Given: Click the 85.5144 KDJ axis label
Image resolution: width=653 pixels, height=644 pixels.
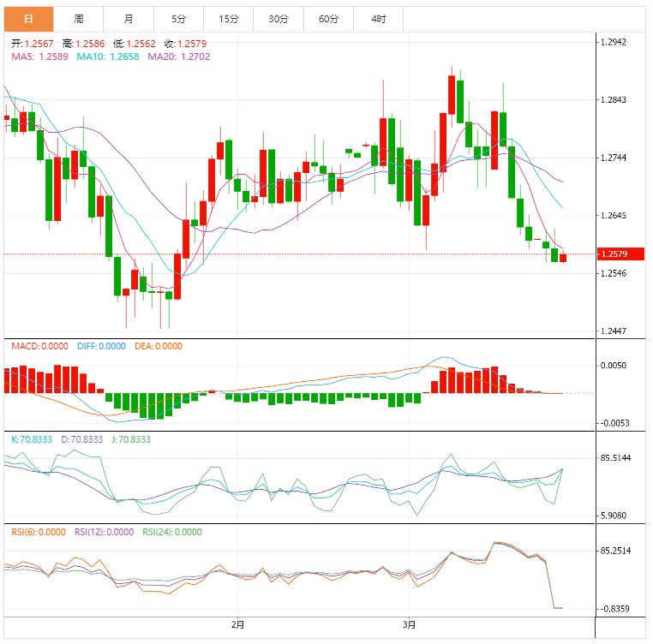Looking at the screenshot, I should point(615,458).
